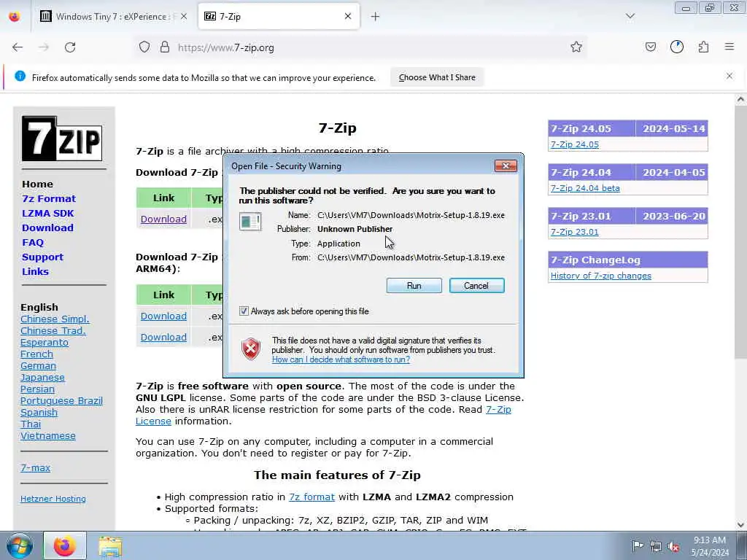The height and width of the screenshot is (560, 747).
Task: Close the 7-Zip tab
Action: [348, 16]
